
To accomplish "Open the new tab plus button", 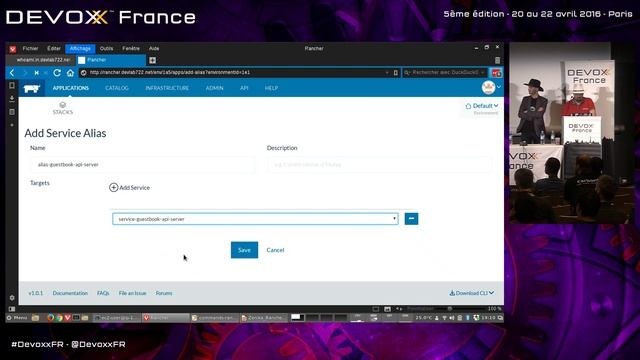I will [x=152, y=60].
